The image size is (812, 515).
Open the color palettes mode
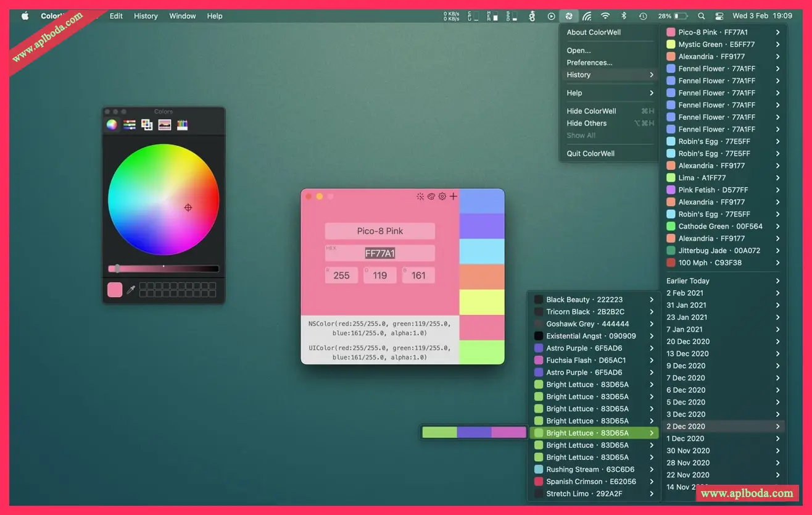147,125
